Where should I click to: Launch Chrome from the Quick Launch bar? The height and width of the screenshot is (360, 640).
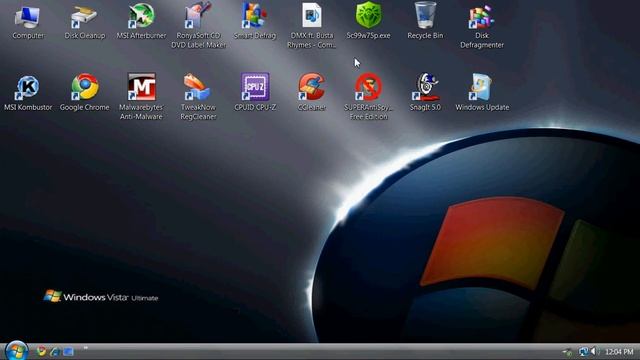(x=41, y=351)
